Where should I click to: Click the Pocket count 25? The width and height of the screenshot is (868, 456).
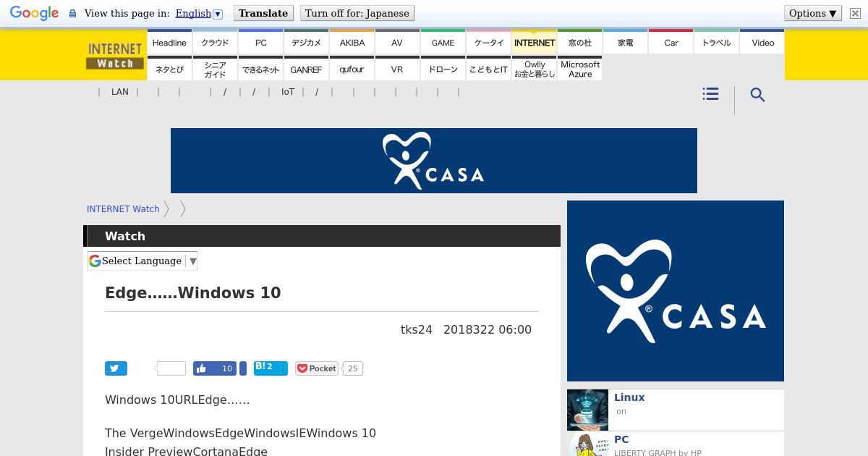[352, 368]
